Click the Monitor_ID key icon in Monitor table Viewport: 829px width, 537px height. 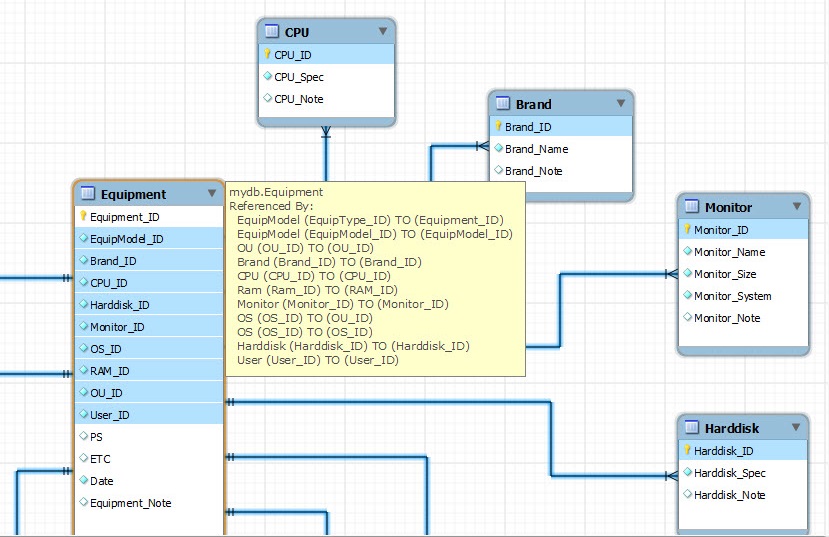pos(687,229)
